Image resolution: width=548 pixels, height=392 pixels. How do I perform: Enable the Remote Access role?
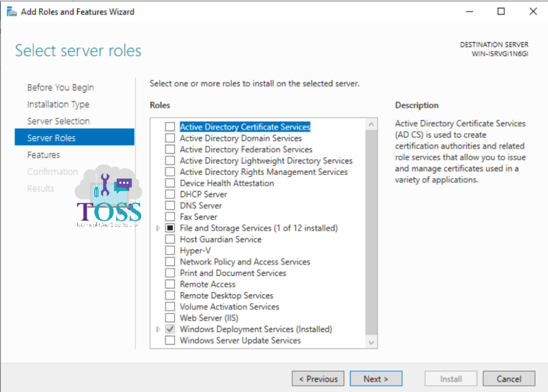tap(170, 284)
